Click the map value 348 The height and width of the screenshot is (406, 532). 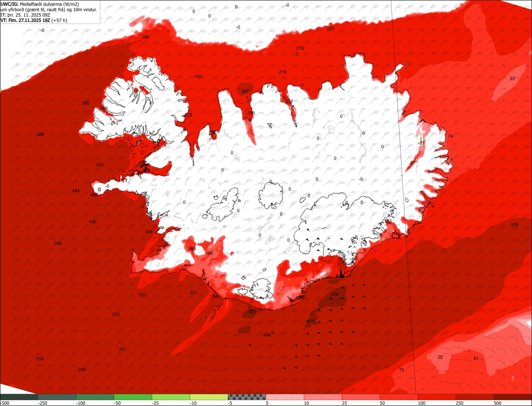coord(216,297)
